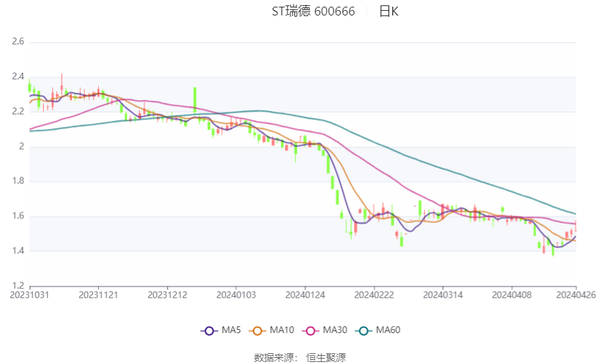The width and height of the screenshot is (600, 364).
Task: Click the x-axis date label 20240124
Action: click(305, 295)
